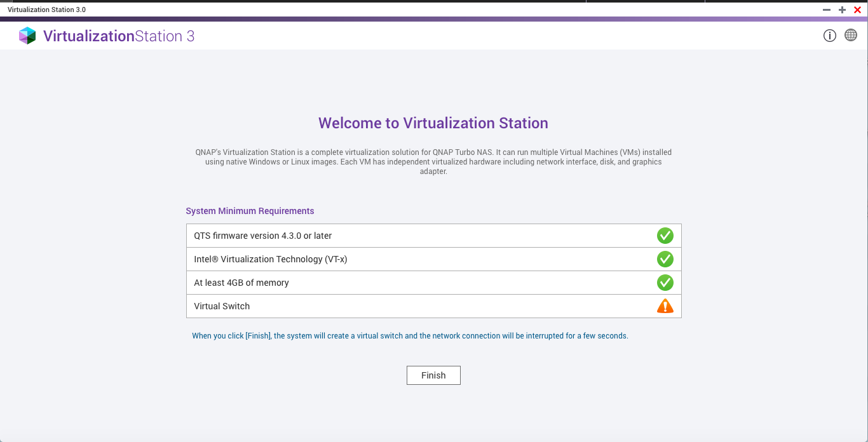Click the 'System Minimum Requirements' heading
This screenshot has width=868, height=442.
[250, 211]
